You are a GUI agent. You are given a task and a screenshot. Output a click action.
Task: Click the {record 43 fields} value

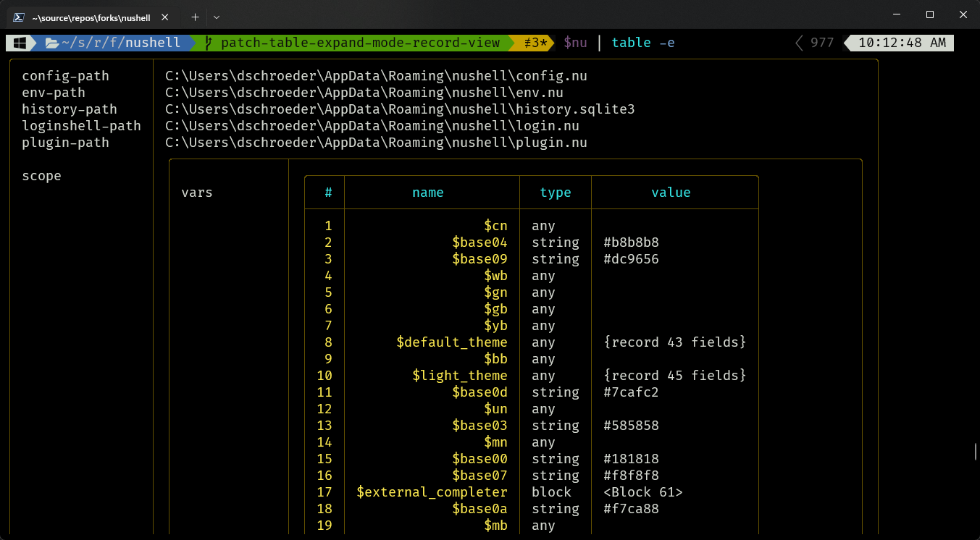(x=675, y=342)
